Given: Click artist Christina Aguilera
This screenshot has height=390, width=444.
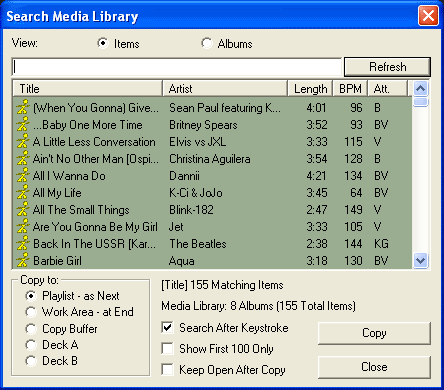Looking at the screenshot, I should tap(210, 159).
